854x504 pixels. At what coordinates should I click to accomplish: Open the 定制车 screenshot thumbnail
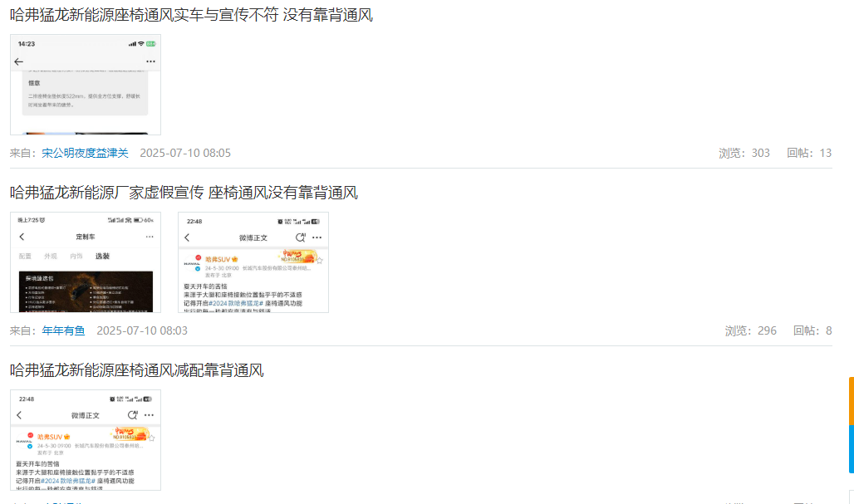pyautogui.click(x=86, y=262)
